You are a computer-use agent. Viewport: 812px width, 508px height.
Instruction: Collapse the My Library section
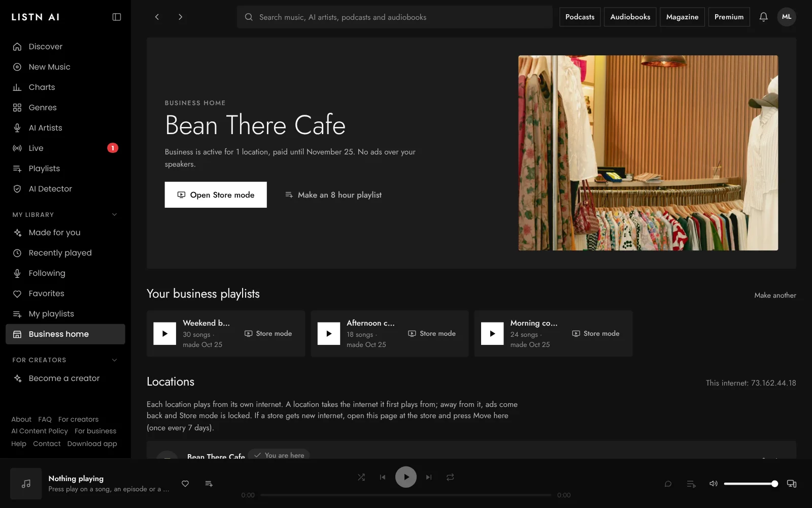[115, 214]
